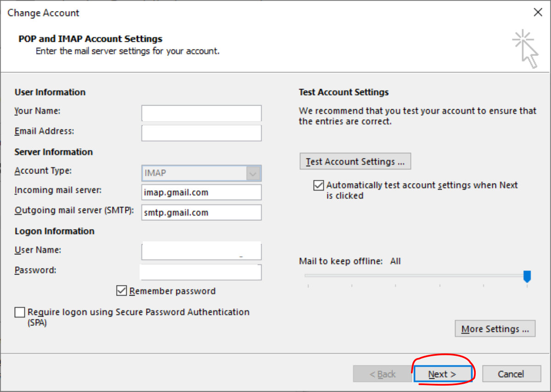
Task: Click the Mail to keep offline slider handle
Action: (527, 276)
